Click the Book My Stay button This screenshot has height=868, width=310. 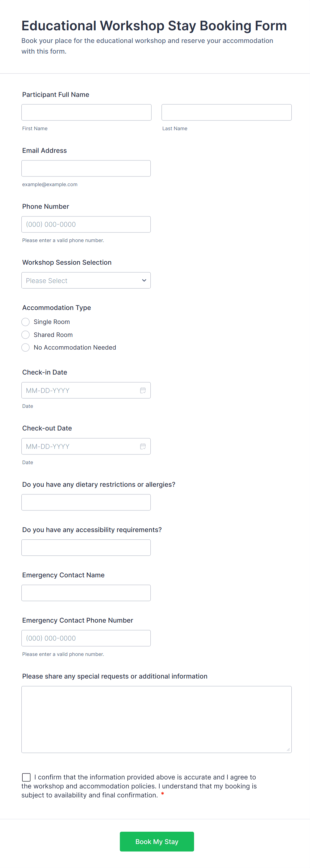[x=157, y=841]
